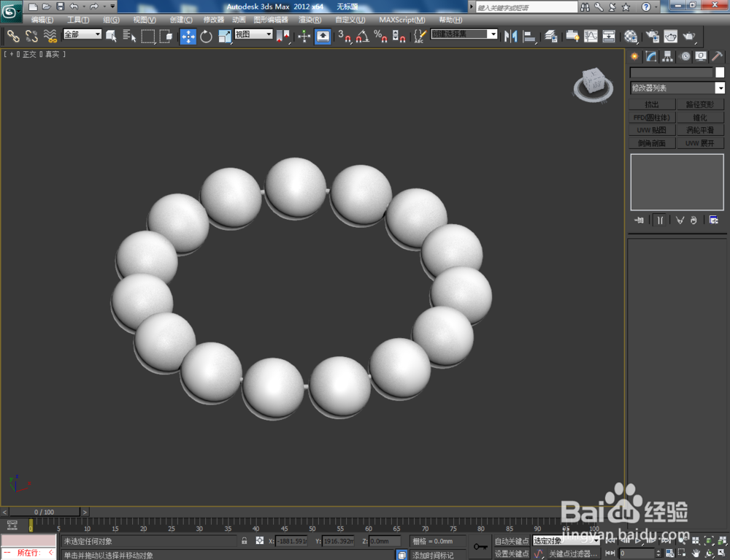
Task: Select the Select and Rotate tool
Action: tap(206, 35)
